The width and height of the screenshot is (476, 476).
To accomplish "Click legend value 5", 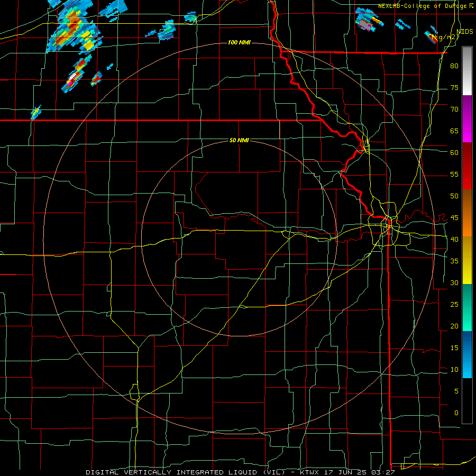I will 456,391.
